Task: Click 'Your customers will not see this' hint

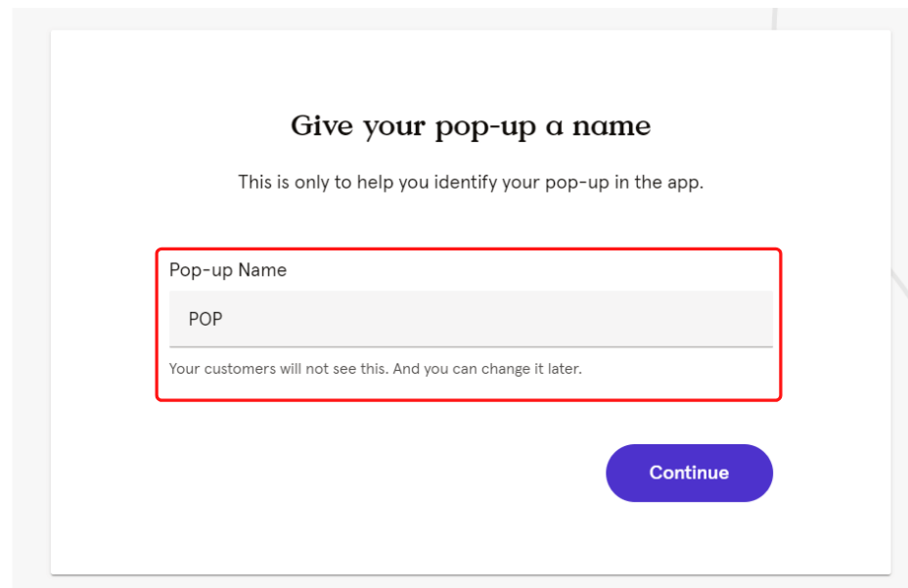Action: pyautogui.click(x=279, y=369)
